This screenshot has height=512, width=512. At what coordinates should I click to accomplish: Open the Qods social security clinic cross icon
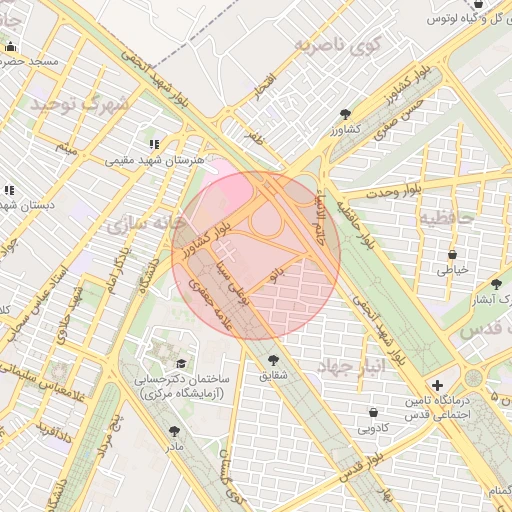(x=437, y=386)
